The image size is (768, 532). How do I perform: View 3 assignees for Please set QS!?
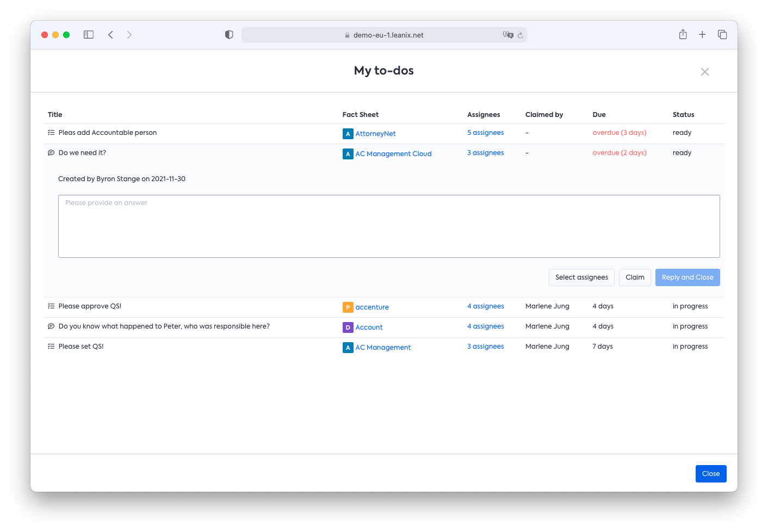[x=485, y=347]
